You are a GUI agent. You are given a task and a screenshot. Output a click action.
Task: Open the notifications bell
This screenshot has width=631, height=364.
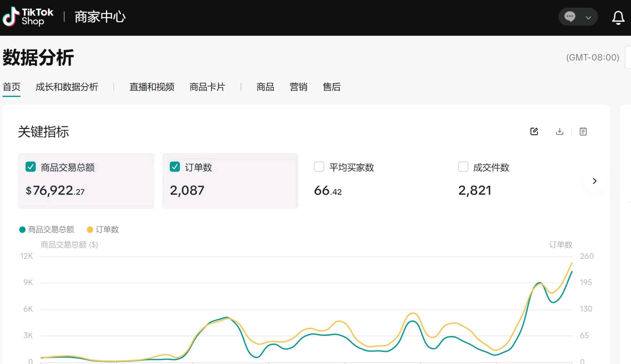click(x=618, y=18)
